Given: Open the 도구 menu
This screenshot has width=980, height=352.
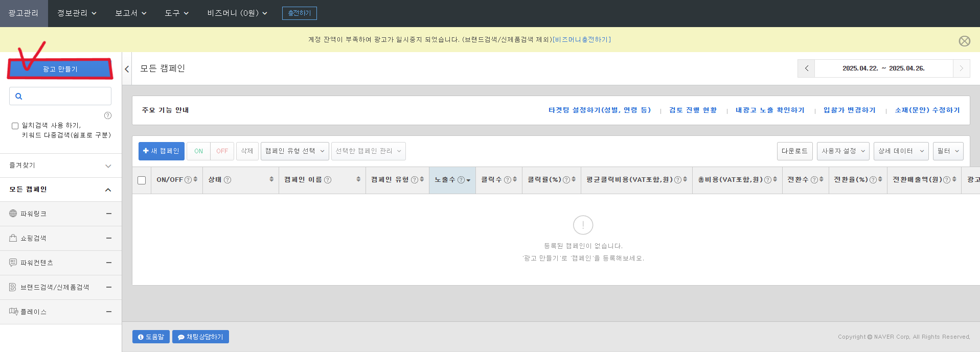Looking at the screenshot, I should click(x=177, y=13).
